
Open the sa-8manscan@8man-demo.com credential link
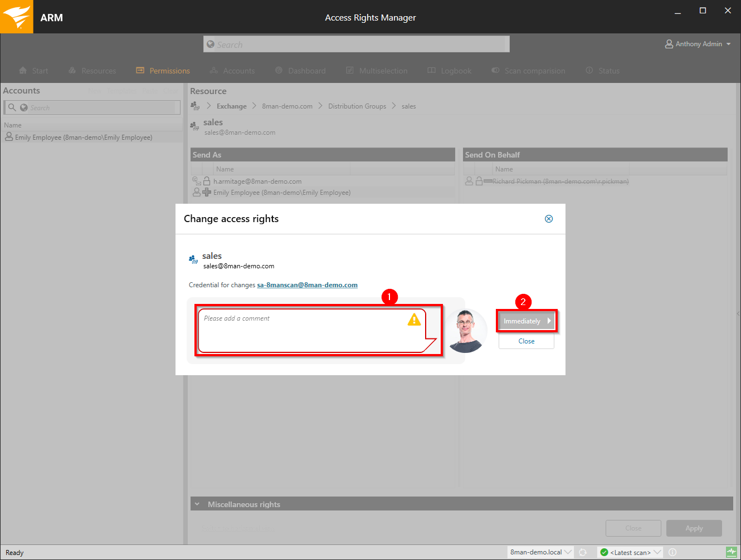(307, 284)
